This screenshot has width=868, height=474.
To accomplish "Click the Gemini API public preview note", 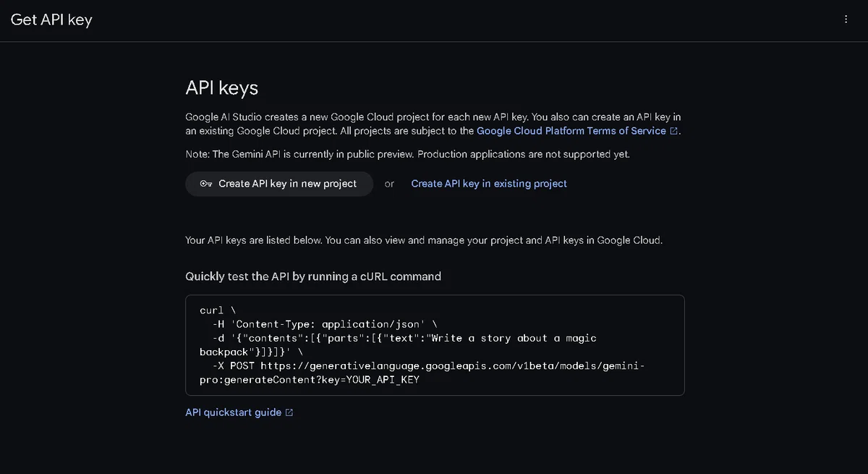I will tap(408, 154).
